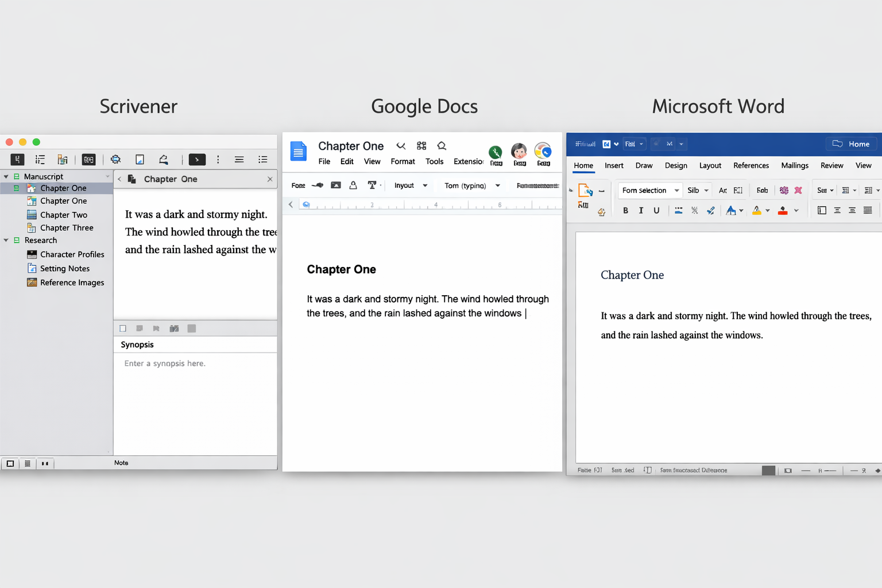
Task: Click the bulleted list icon in Scrivener's toolbar
Action: point(263,160)
